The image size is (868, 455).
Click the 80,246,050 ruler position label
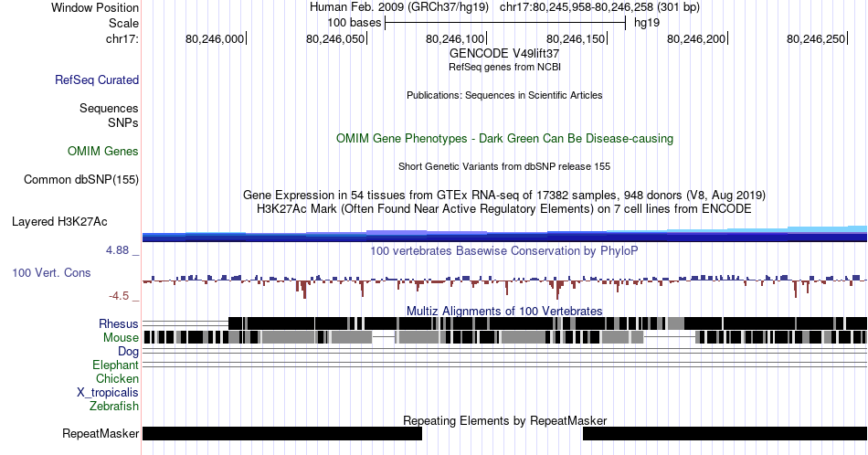coord(335,38)
